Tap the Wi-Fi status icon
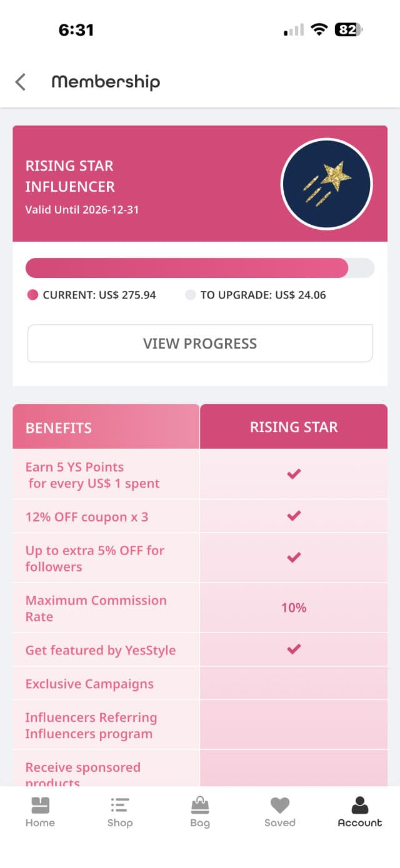The image size is (400, 868). [319, 30]
